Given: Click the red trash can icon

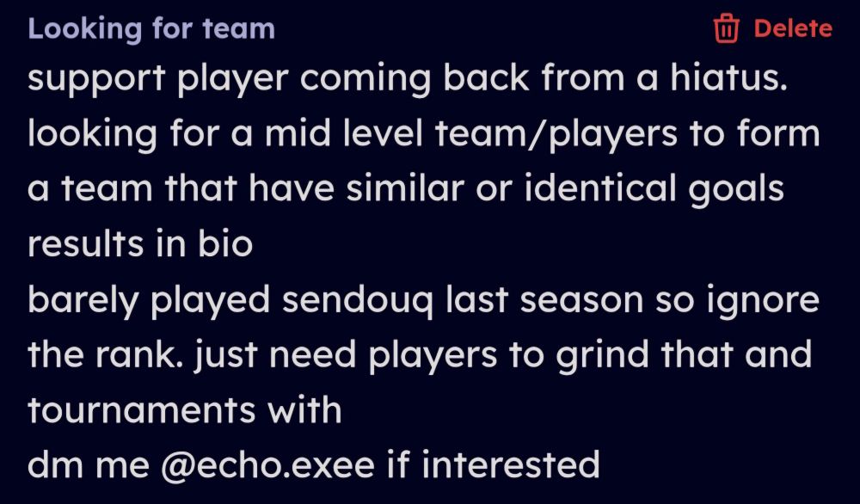Looking at the screenshot, I should click(x=727, y=28).
